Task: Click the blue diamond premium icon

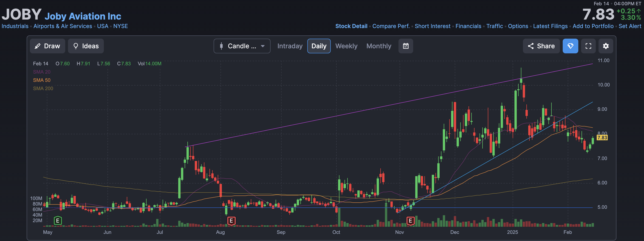Action: [570, 46]
